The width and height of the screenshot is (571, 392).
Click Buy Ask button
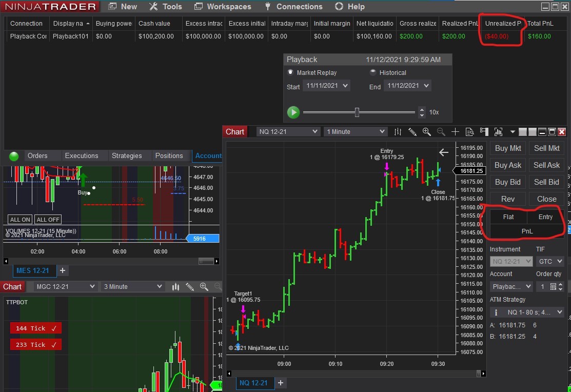coord(507,165)
